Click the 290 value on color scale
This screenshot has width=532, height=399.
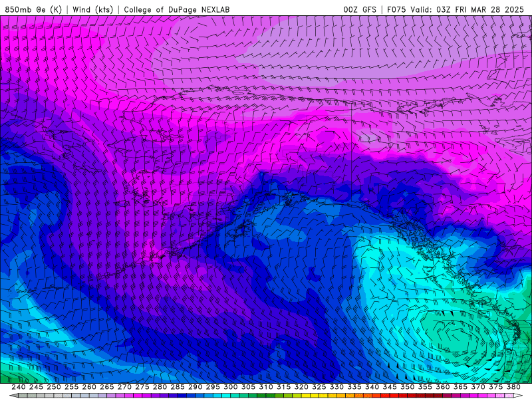[x=195, y=387]
